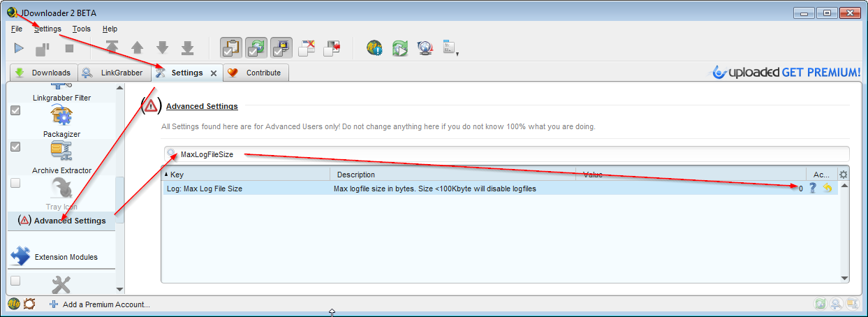Select Advanced Settings in sidebar
868x317 pixels.
62,221
